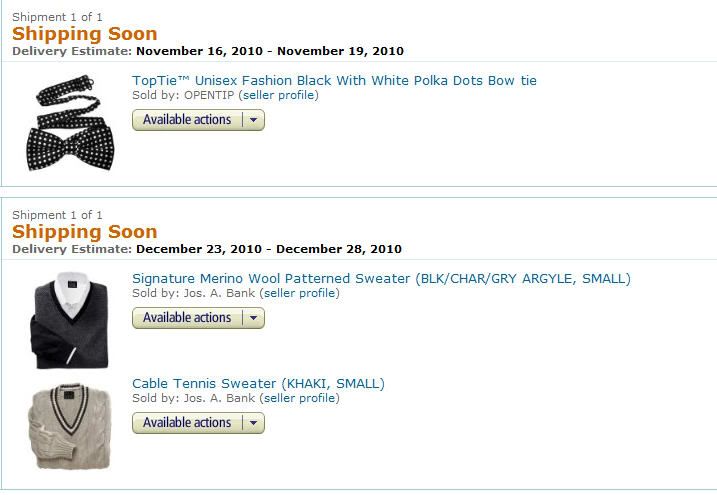The height and width of the screenshot is (495, 717).
Task: Expand the Cable Tennis Sweater actions dropdown arrow
Action: (x=253, y=423)
